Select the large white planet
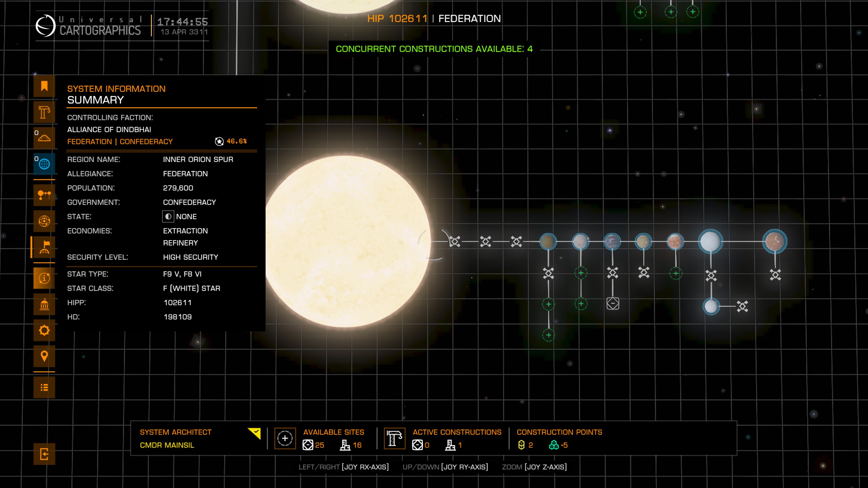868x488 pixels. point(710,242)
